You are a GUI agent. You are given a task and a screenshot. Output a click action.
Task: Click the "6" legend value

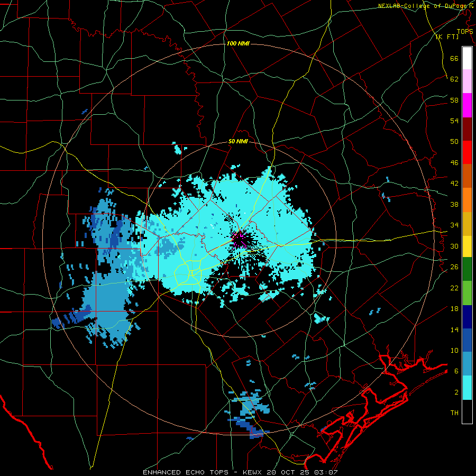point(456,371)
